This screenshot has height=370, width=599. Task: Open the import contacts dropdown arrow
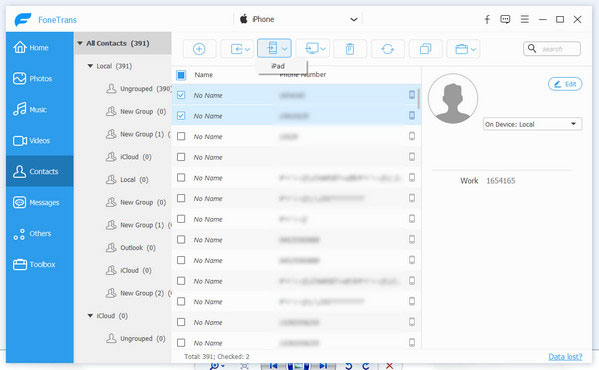[x=248, y=49]
